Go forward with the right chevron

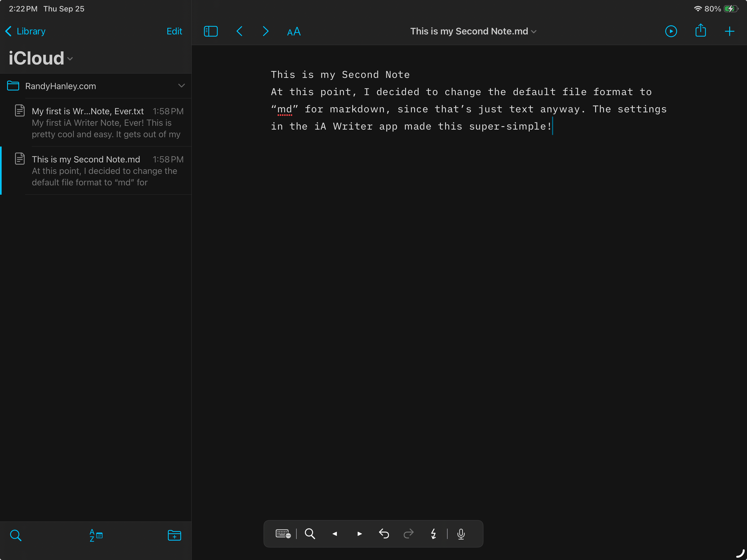click(x=265, y=31)
